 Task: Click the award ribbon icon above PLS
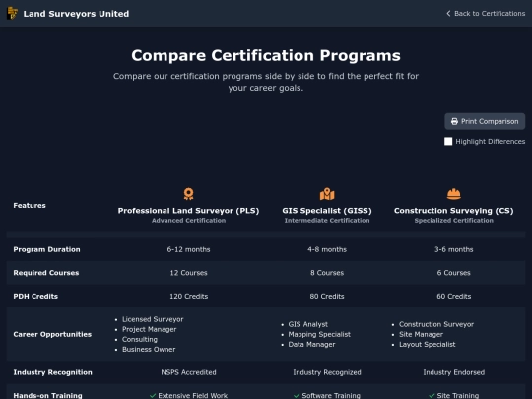click(x=188, y=194)
